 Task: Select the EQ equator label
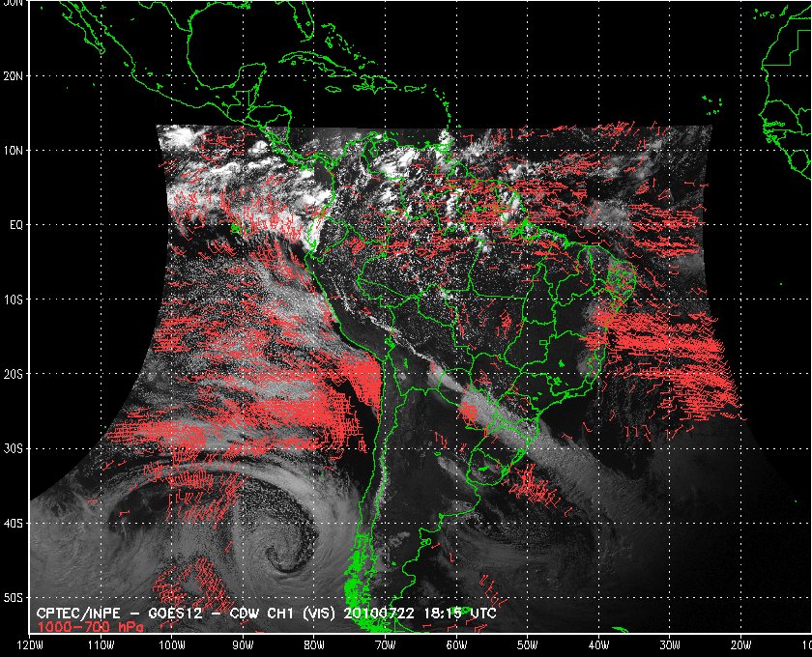[16, 225]
